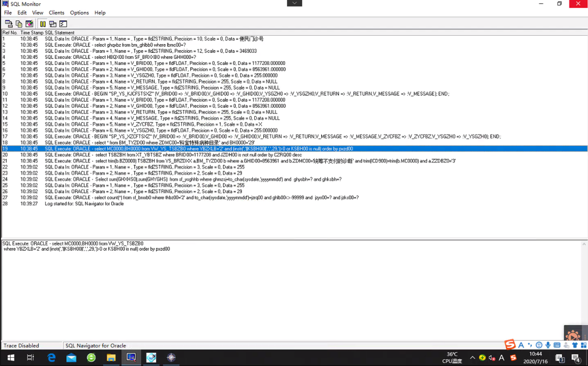The height and width of the screenshot is (366, 588).
Task: Click the Sogou microphone voice input icon
Action: pyautogui.click(x=548, y=345)
